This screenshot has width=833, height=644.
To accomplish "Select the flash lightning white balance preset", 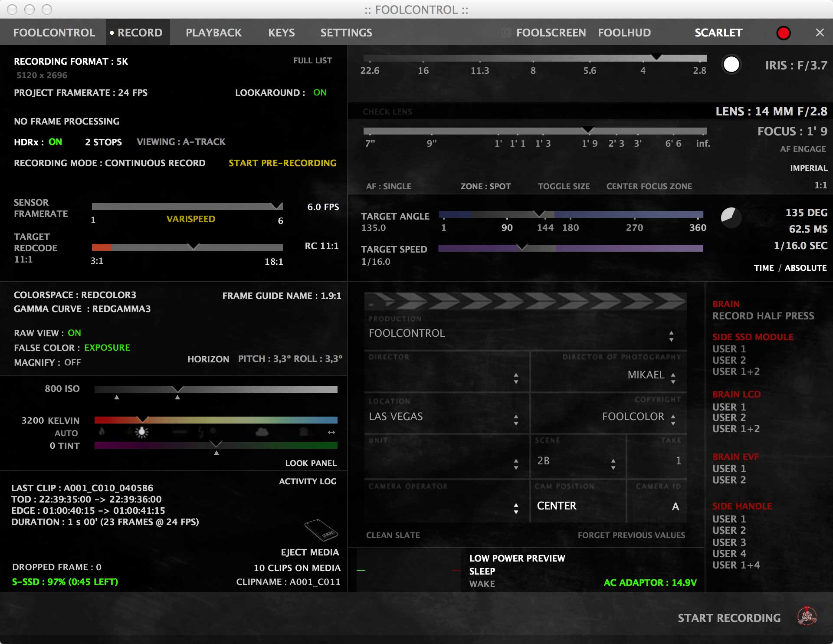I will (201, 432).
